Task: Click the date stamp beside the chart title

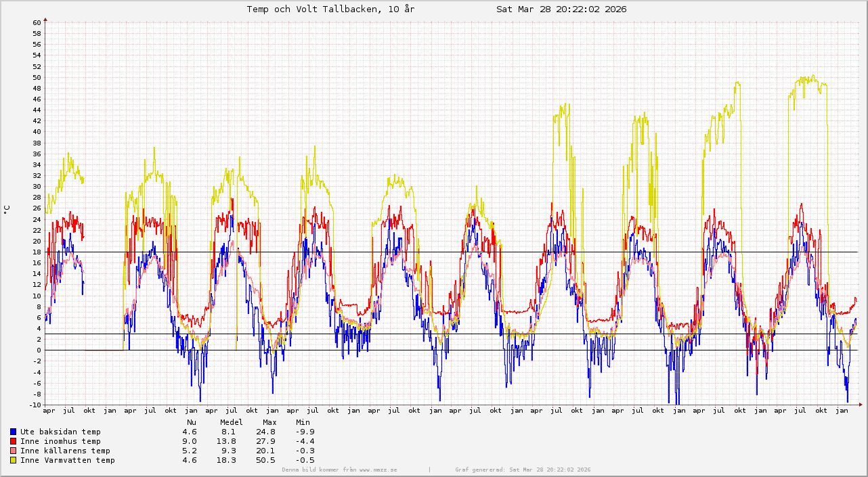Action: (x=561, y=9)
